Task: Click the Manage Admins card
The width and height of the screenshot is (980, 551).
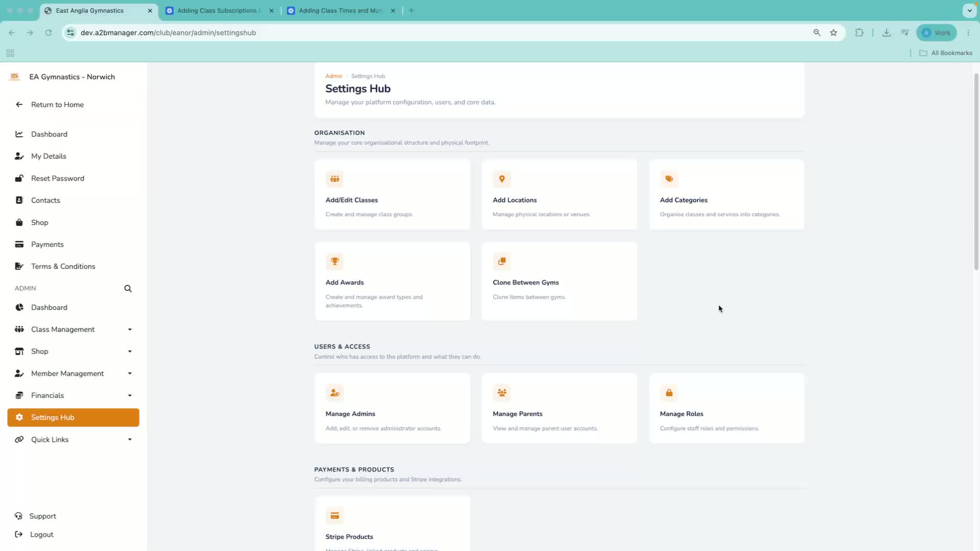Action: pyautogui.click(x=392, y=408)
